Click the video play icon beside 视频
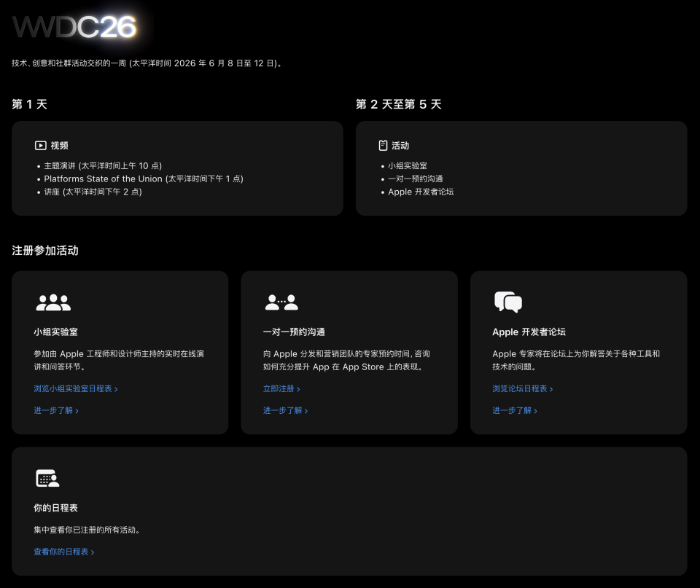The width and height of the screenshot is (700, 588). (41, 146)
